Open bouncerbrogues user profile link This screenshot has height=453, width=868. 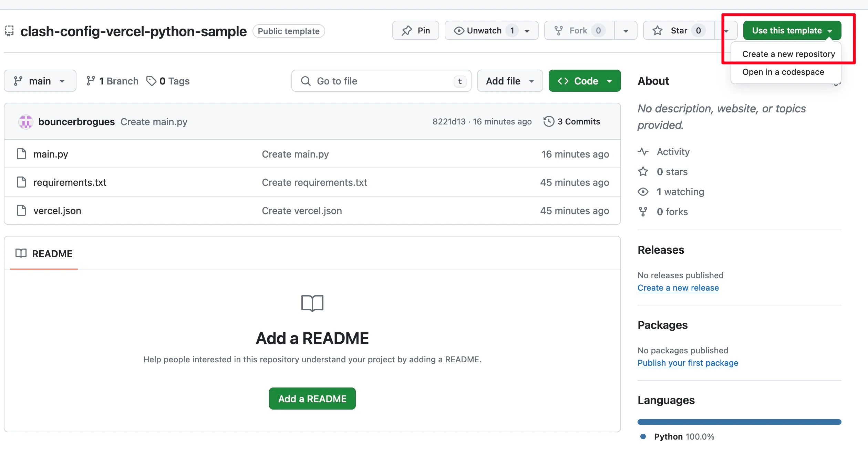(76, 122)
